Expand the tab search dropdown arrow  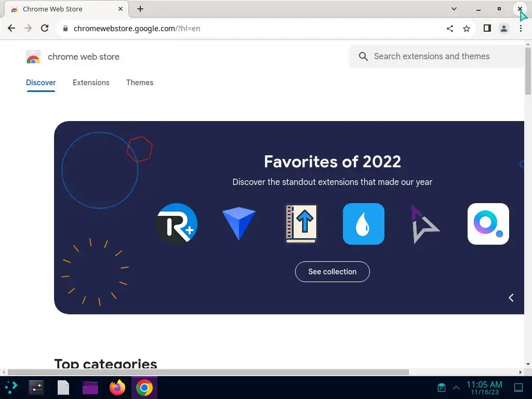454,9
